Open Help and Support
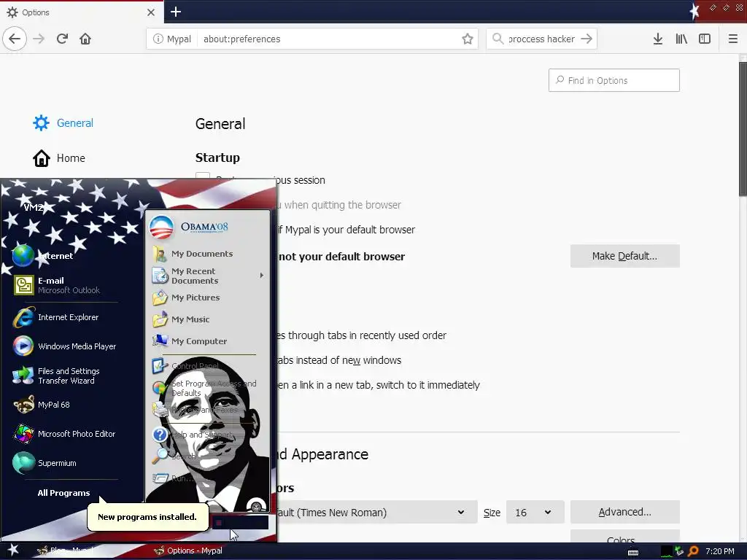The image size is (747, 560). coord(192,435)
